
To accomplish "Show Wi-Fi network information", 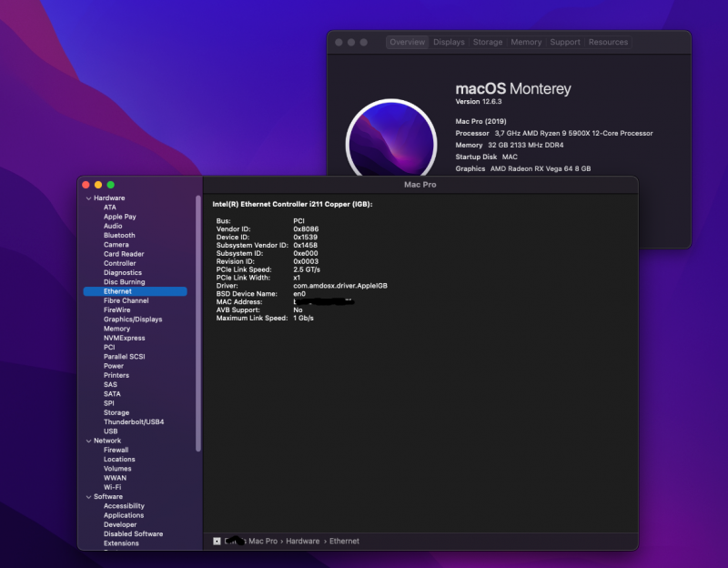I will click(x=112, y=487).
